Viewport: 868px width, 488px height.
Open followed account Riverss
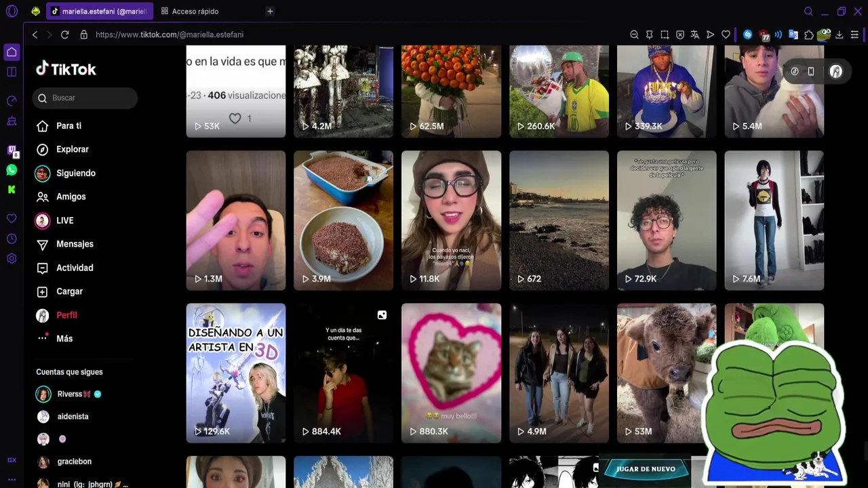[x=69, y=394]
